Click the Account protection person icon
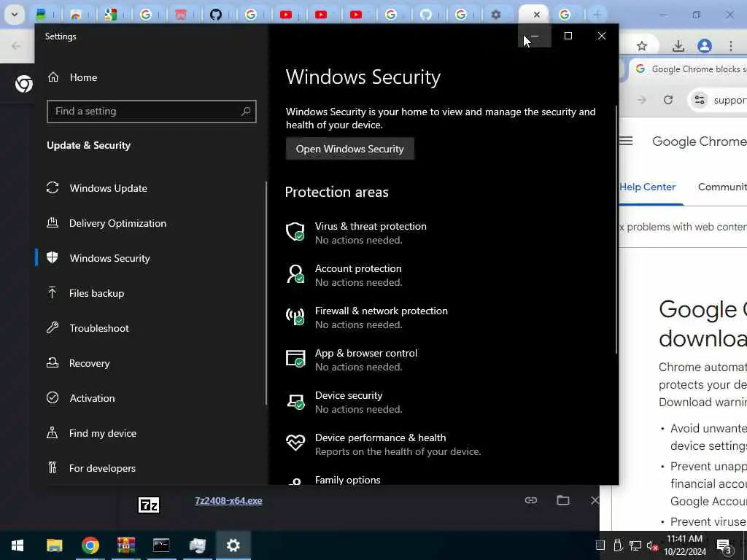747x560 pixels. [x=295, y=274]
